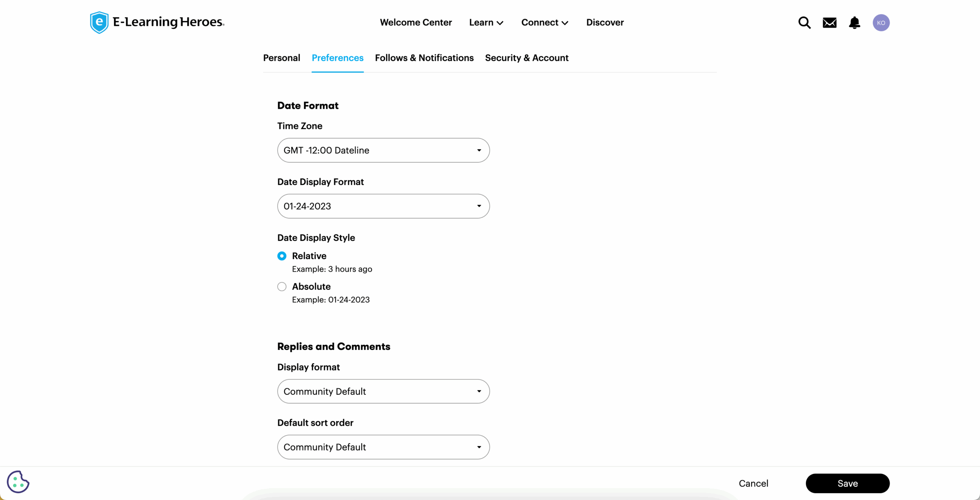Viewport: 980px width, 500px height.
Task: Open the notifications bell icon
Action: click(x=854, y=23)
